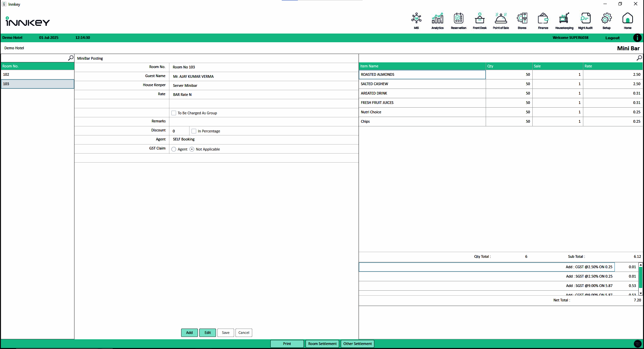Image resolution: width=644 pixels, height=349 pixels.
Task: Open the Front Desk module icon
Action: coord(480,21)
